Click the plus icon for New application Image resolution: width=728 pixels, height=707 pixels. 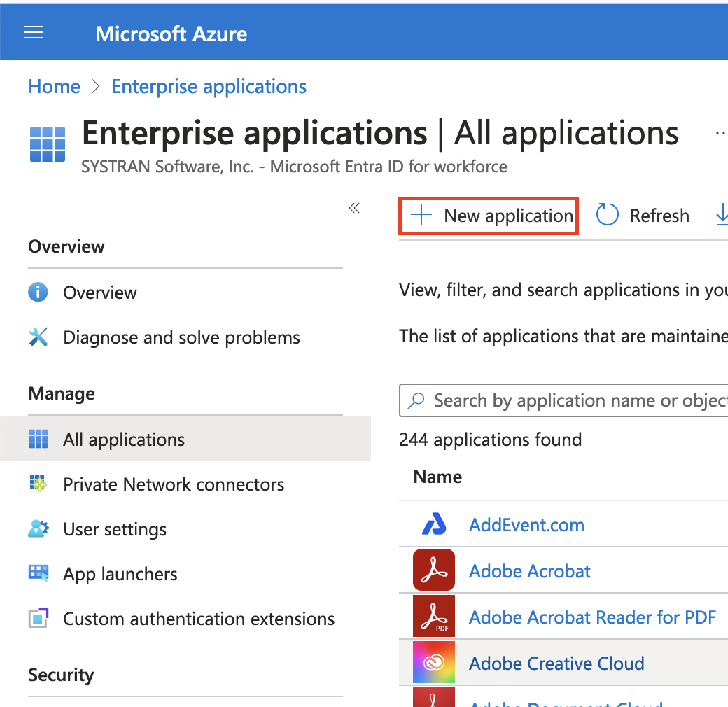[x=421, y=215]
